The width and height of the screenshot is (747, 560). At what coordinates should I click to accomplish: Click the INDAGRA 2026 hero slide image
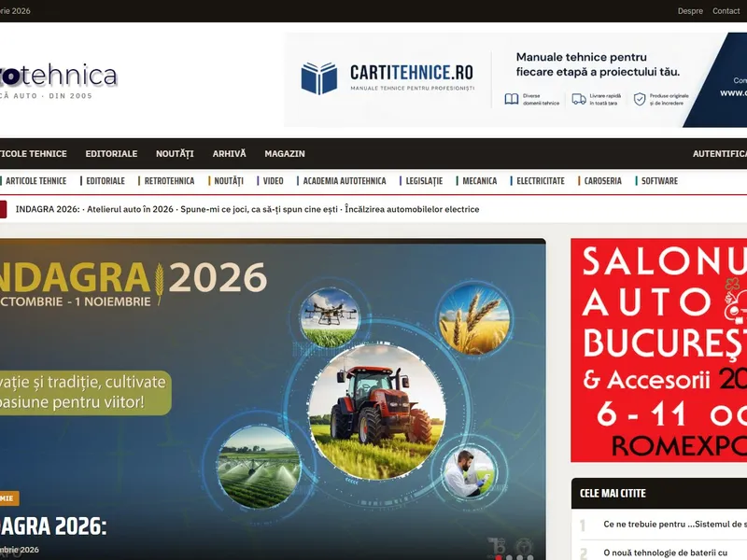[273, 399]
